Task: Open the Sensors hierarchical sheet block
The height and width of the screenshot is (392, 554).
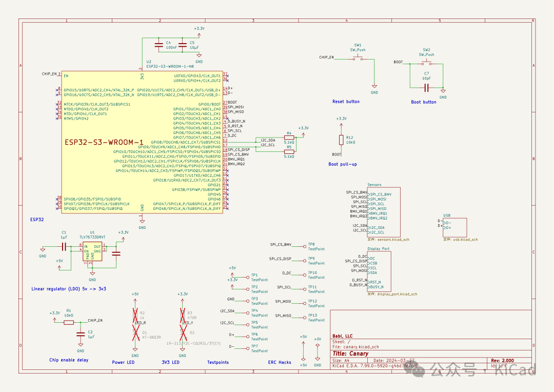Action: 384,212
